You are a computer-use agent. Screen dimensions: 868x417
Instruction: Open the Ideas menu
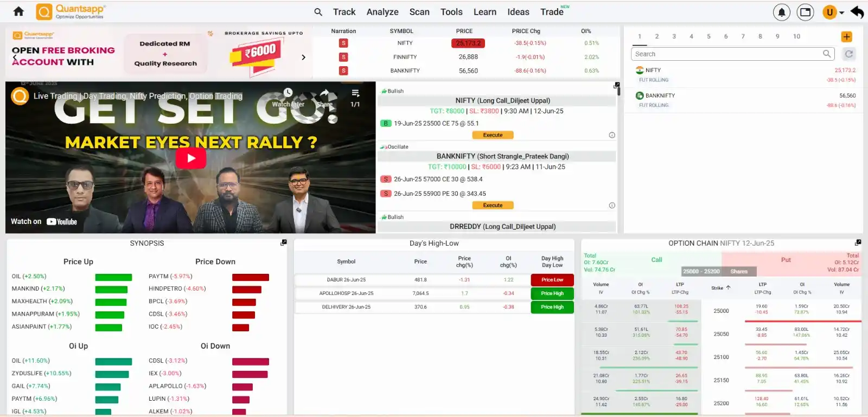point(518,12)
